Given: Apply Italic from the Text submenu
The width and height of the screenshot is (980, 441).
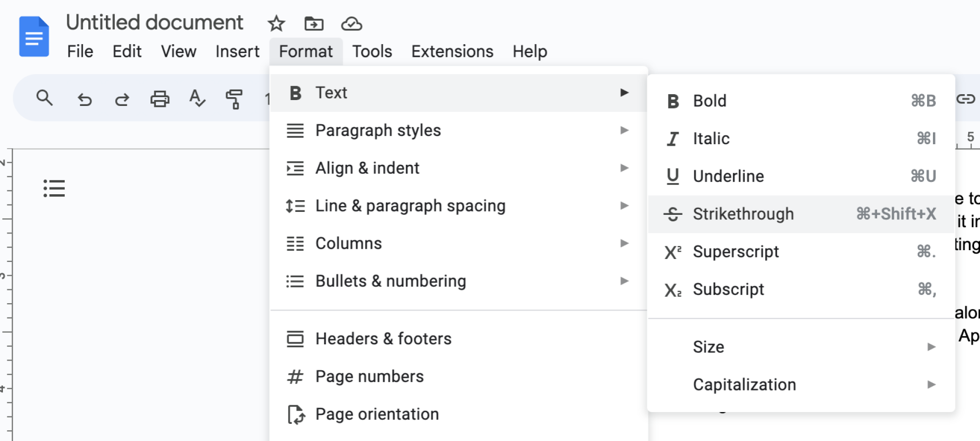Looking at the screenshot, I should click(x=801, y=139).
